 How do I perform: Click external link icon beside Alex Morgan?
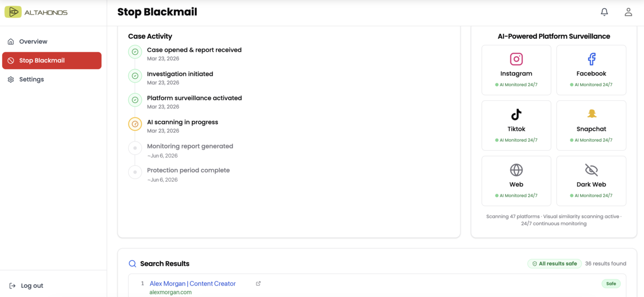tap(258, 284)
